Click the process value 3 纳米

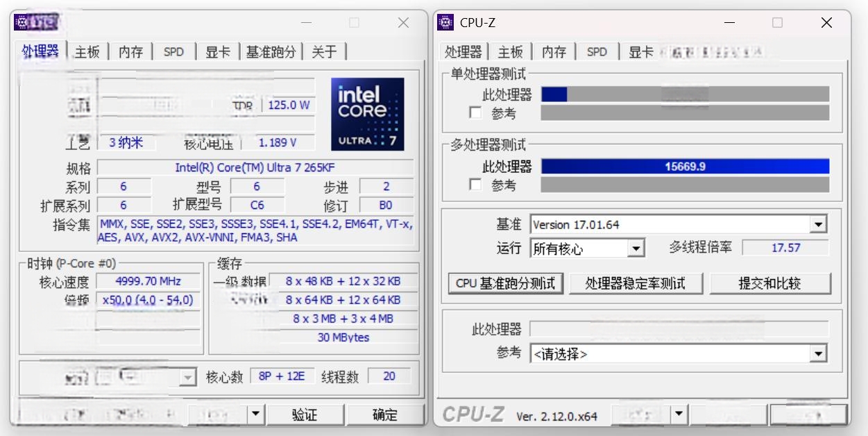126,142
